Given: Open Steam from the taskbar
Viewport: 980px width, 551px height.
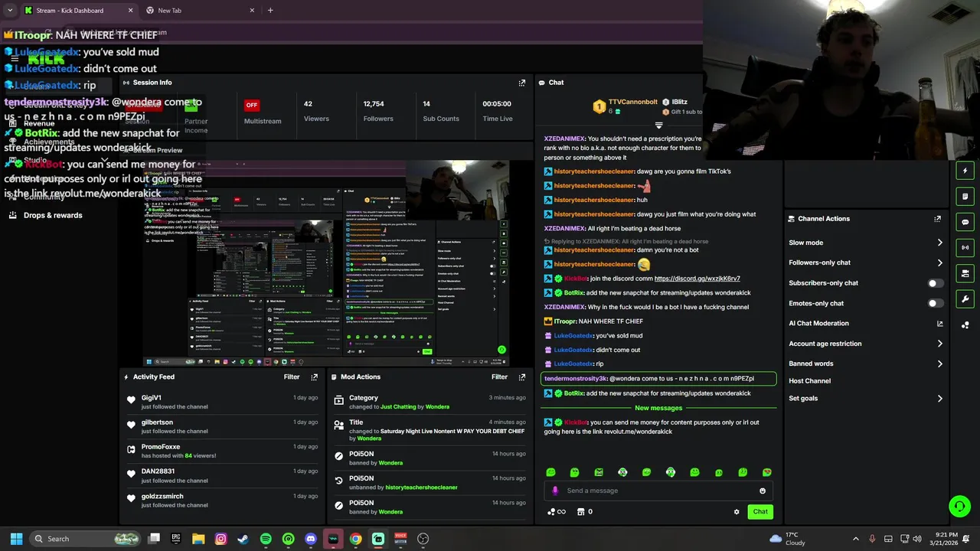Looking at the screenshot, I should click(x=243, y=539).
